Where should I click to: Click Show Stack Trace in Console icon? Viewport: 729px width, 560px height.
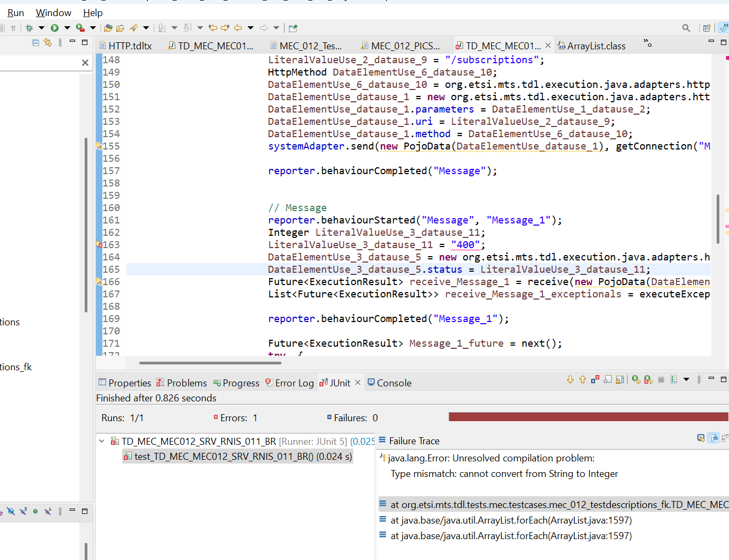pyautogui.click(x=701, y=438)
